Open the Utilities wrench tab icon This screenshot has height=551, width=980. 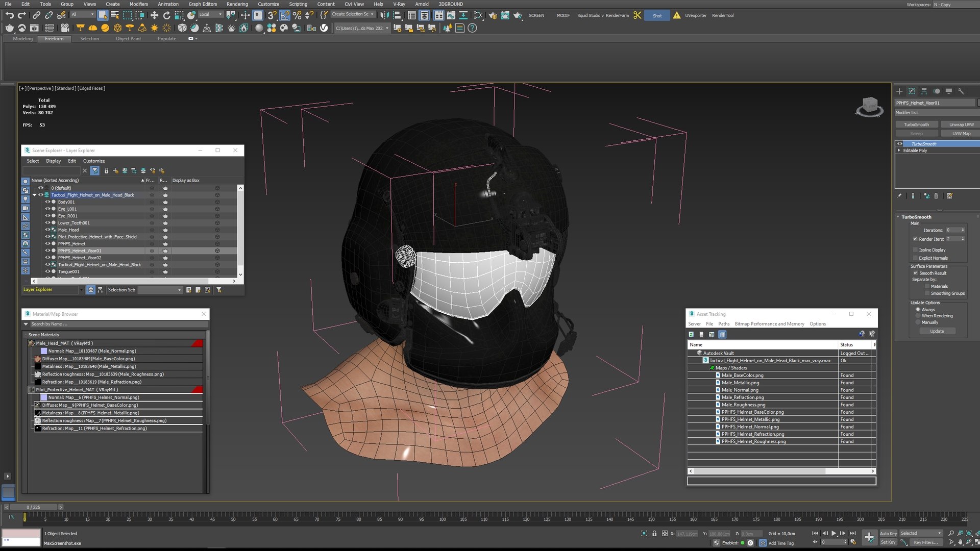[961, 91]
